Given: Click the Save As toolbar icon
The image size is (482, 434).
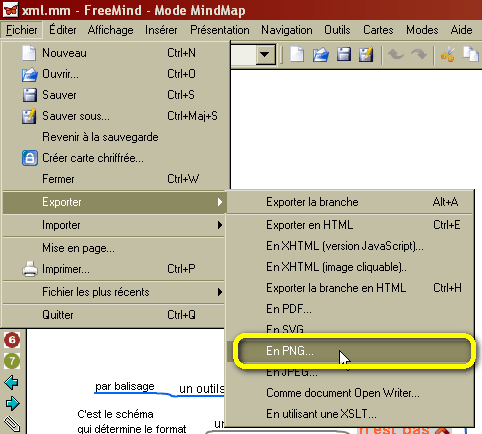Looking at the screenshot, I should [366, 54].
